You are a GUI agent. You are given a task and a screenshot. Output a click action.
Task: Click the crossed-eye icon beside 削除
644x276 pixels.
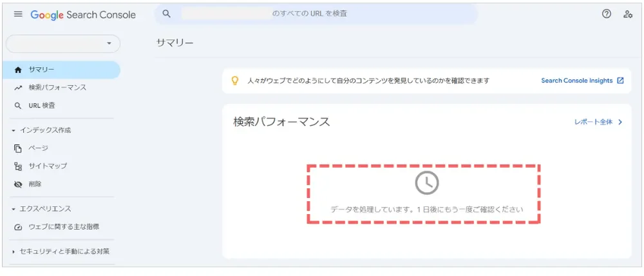click(17, 184)
